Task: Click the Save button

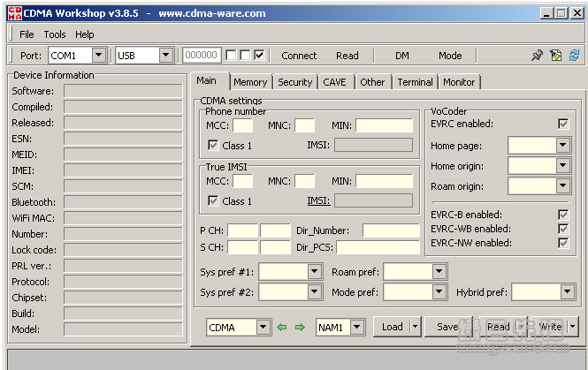Action: tap(447, 327)
